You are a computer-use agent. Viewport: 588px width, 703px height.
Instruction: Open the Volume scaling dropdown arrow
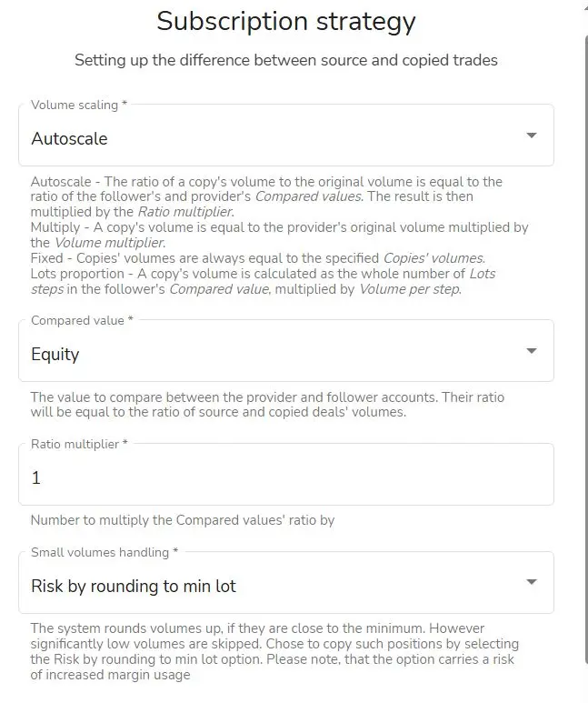[x=532, y=136]
